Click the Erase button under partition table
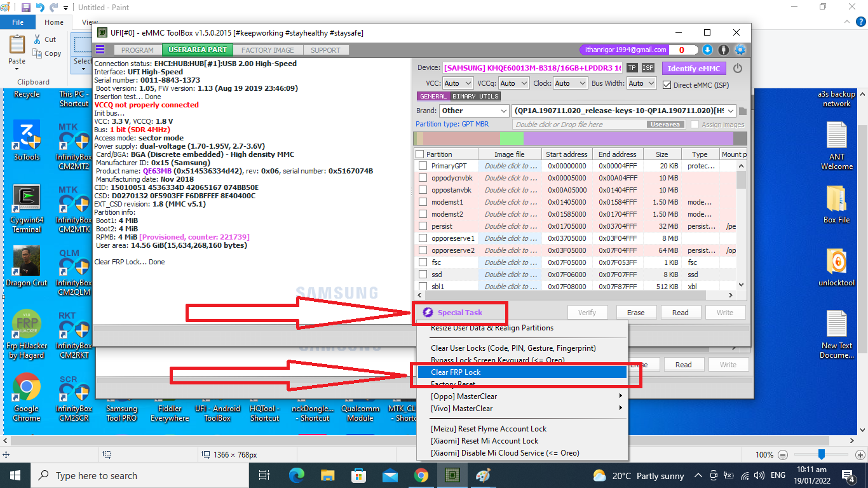This screenshot has width=868, height=488. point(635,313)
